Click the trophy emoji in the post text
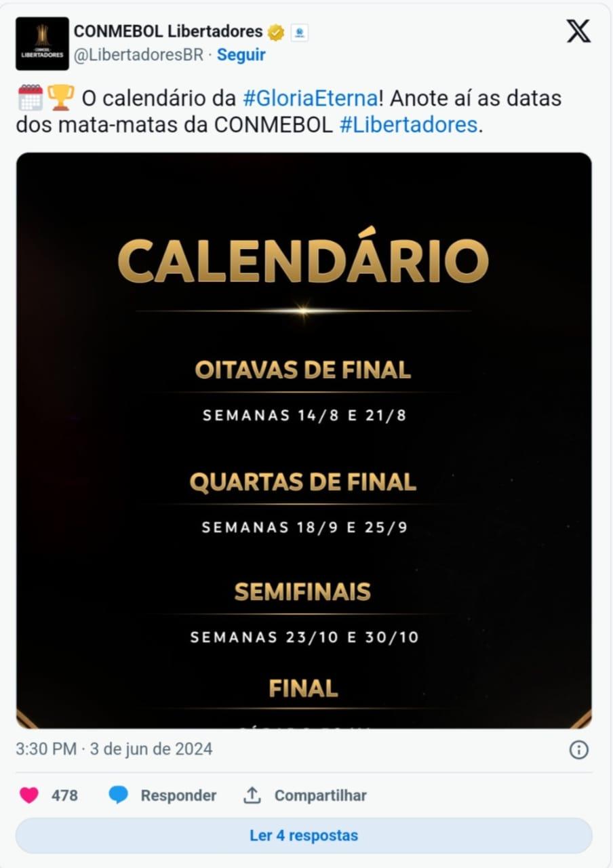Screen dimensions: 613x868 [x=60, y=98]
